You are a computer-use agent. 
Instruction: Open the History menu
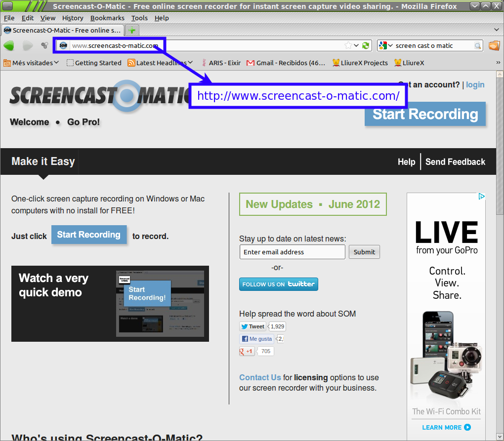73,18
